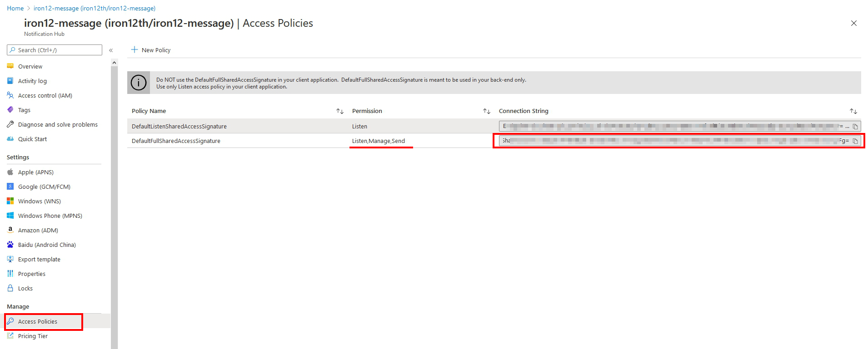Screen dimensions: 868x349
Task: Click the Windows (WNS) logo icon
Action: (10, 201)
